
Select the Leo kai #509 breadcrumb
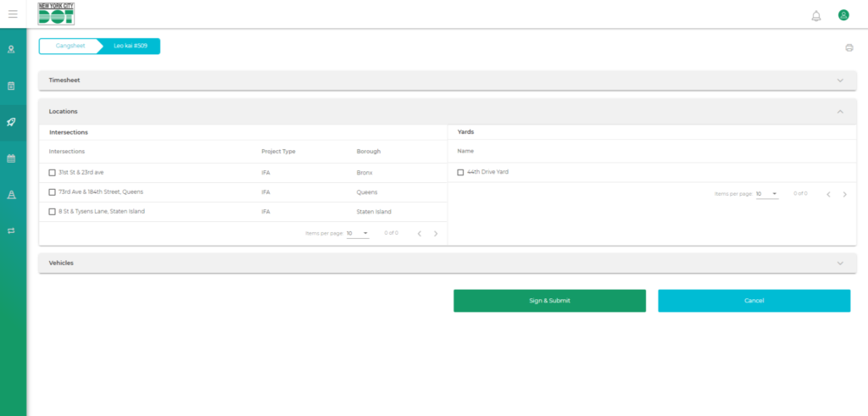pos(131,46)
